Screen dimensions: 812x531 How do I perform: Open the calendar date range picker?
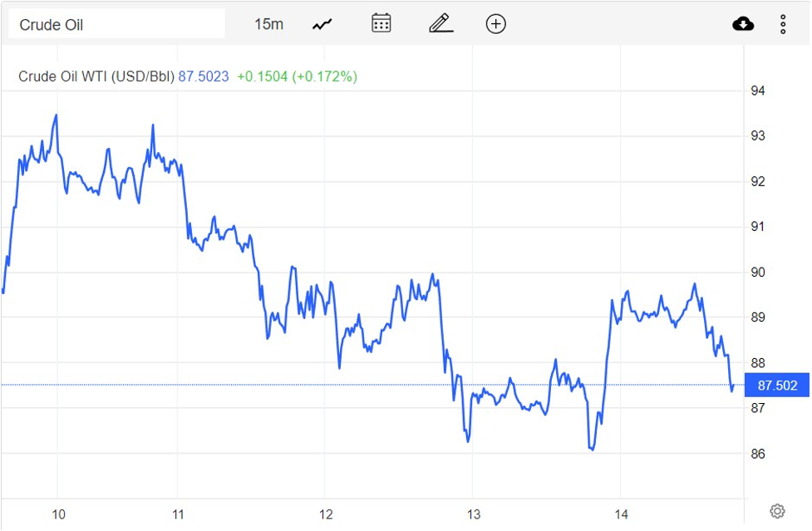[381, 23]
